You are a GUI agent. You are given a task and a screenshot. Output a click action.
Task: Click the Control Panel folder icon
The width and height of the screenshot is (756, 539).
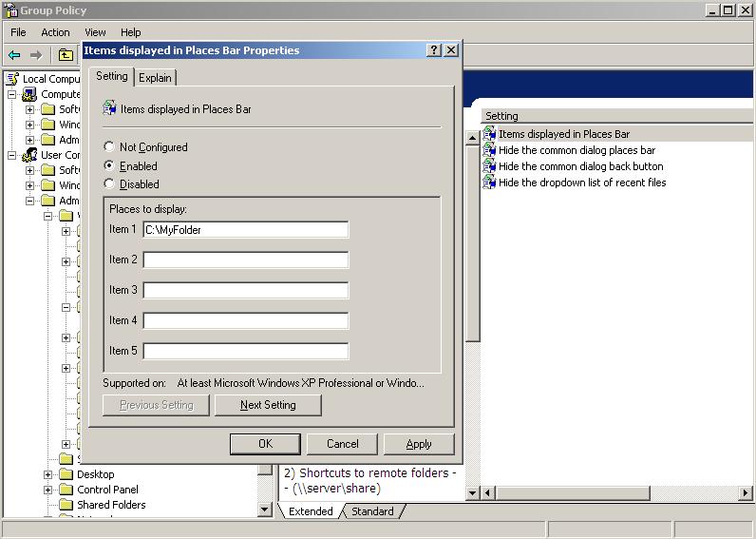pos(66,490)
